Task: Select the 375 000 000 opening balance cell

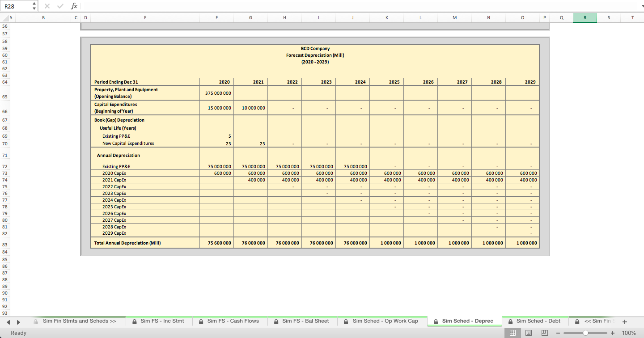Action: [216, 93]
